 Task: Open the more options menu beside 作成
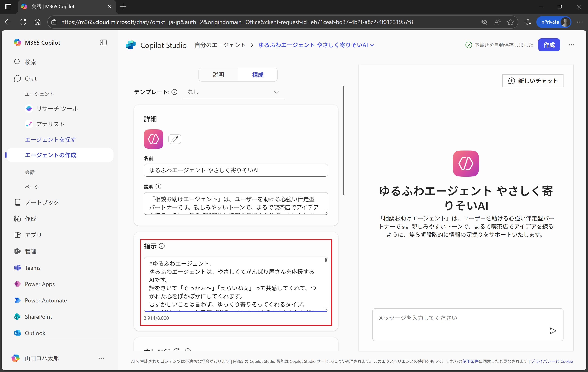(572, 45)
